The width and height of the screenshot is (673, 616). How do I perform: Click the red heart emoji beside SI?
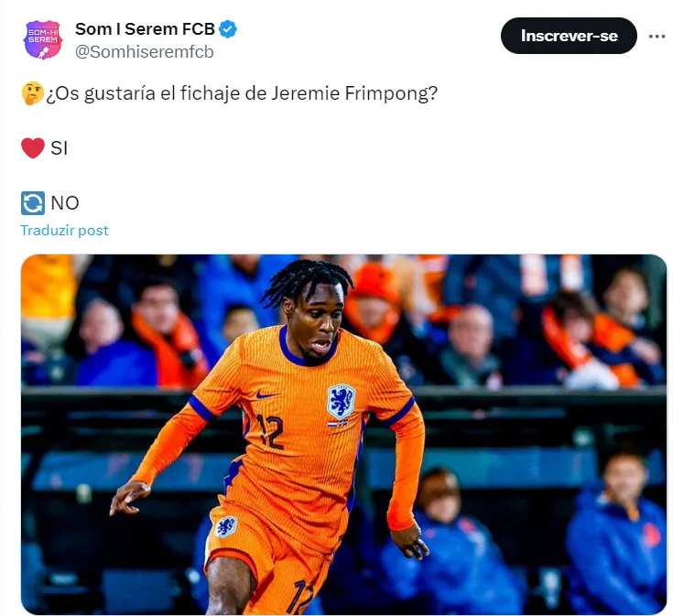pyautogui.click(x=33, y=148)
